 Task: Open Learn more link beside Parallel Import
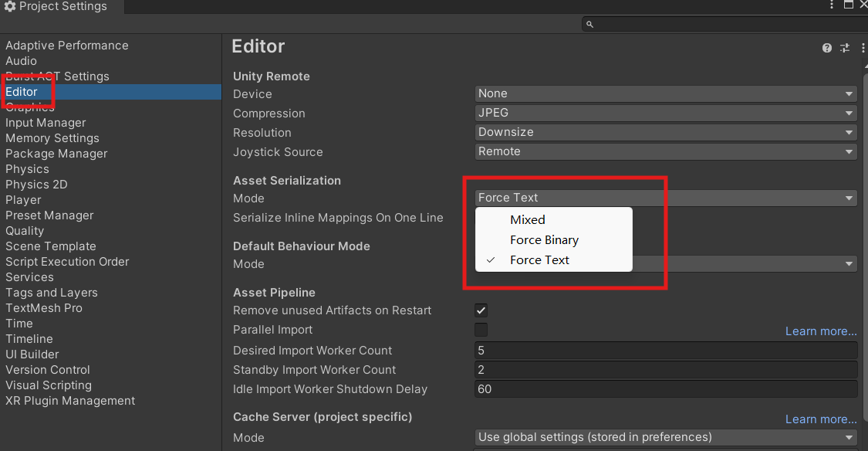[821, 331]
